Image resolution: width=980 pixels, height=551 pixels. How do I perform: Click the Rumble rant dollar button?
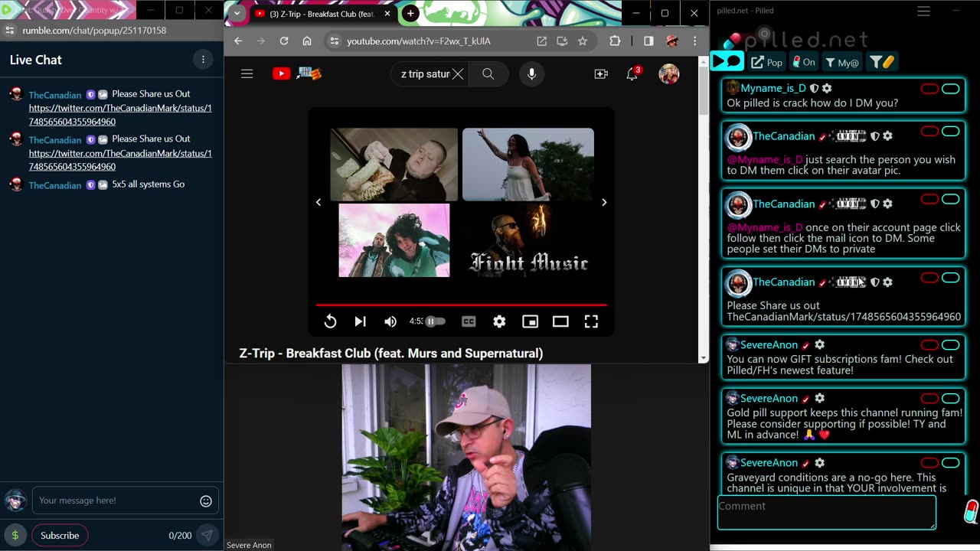pyautogui.click(x=15, y=536)
